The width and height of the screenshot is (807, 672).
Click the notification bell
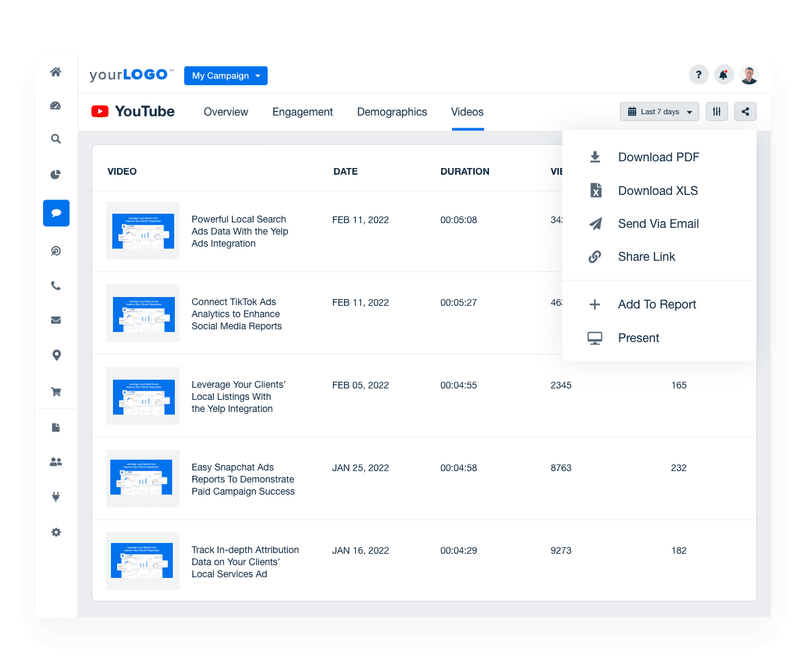pos(724,75)
